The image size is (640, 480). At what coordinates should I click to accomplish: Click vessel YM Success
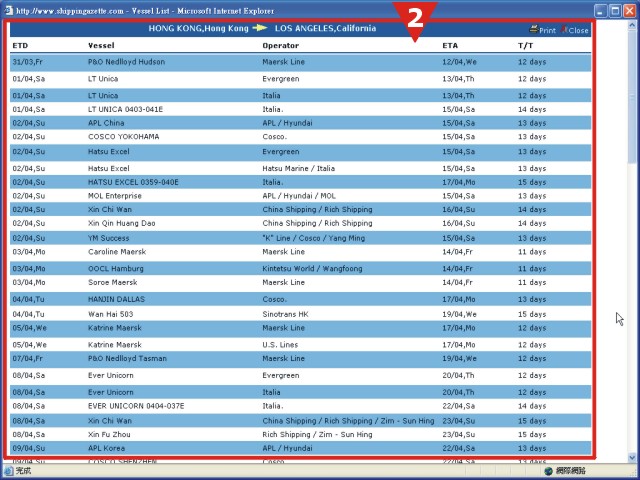(109, 238)
